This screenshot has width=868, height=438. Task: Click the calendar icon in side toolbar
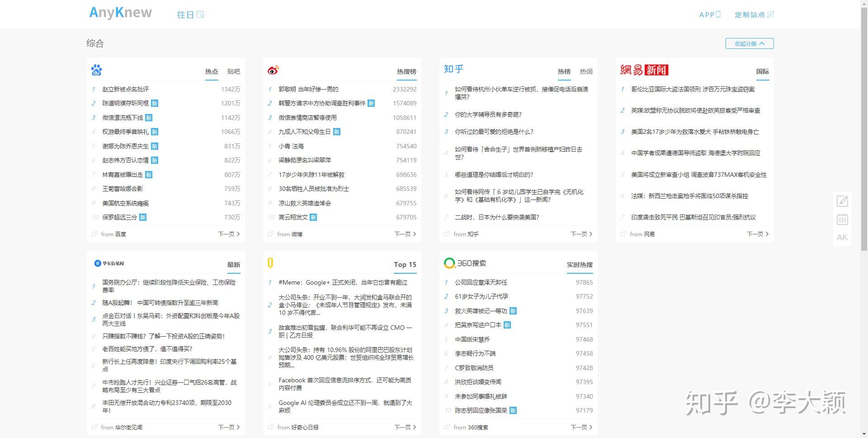click(x=842, y=219)
